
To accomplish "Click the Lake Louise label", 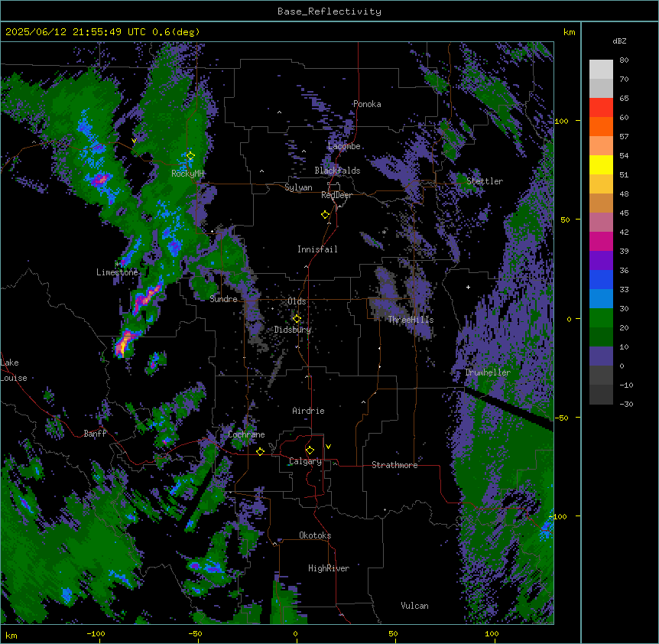I will point(14,370).
